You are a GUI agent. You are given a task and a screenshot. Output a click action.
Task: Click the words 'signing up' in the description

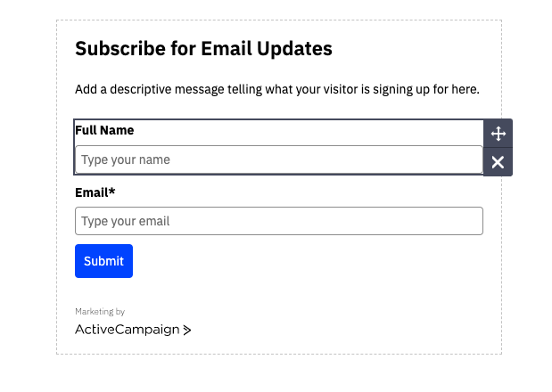(x=401, y=90)
